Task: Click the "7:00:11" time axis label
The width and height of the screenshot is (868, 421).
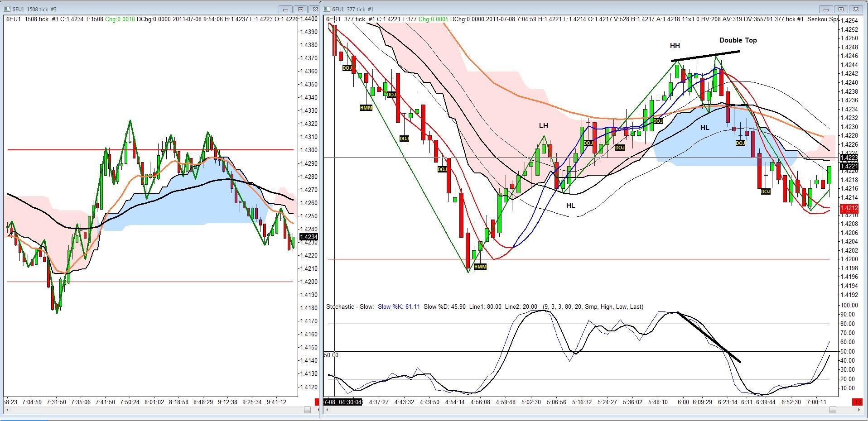Action: 816,402
